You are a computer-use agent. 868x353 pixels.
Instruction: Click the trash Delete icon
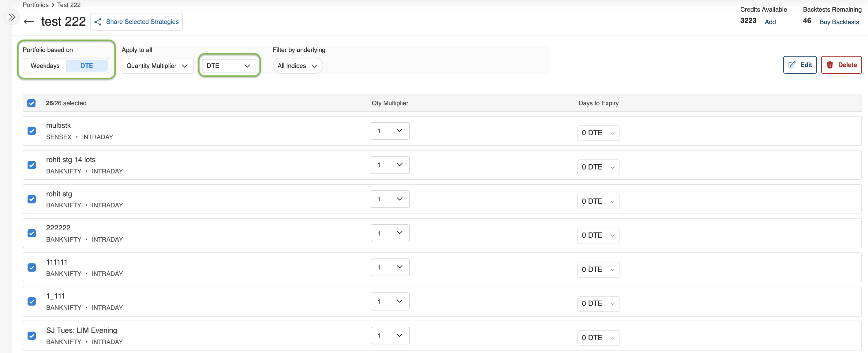click(830, 65)
